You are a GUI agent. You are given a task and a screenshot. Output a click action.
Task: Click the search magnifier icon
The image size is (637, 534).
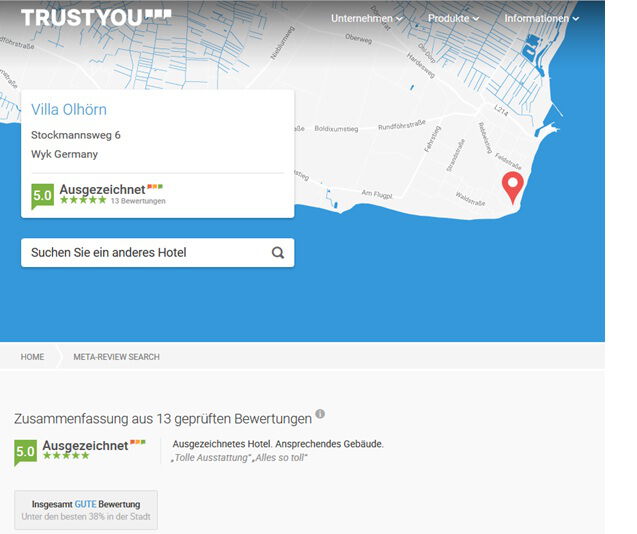278,253
